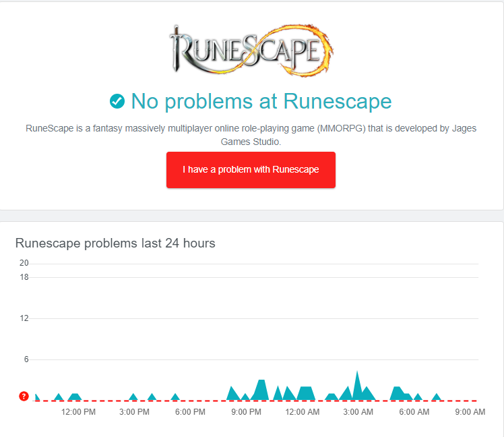Click the RuneScape description paragraph

[x=251, y=135]
